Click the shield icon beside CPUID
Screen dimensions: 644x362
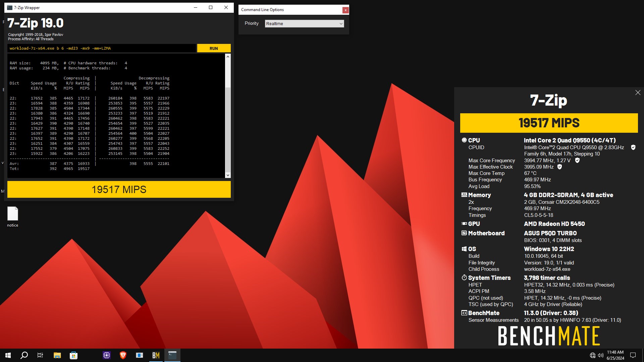click(633, 147)
